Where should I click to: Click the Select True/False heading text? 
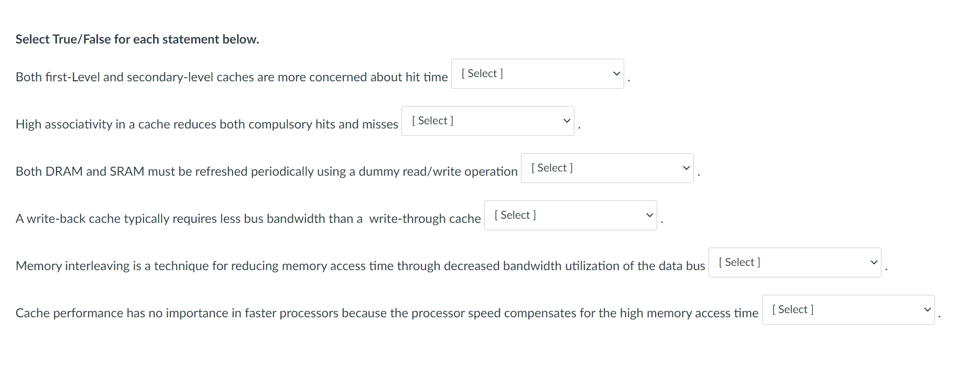pos(137,39)
